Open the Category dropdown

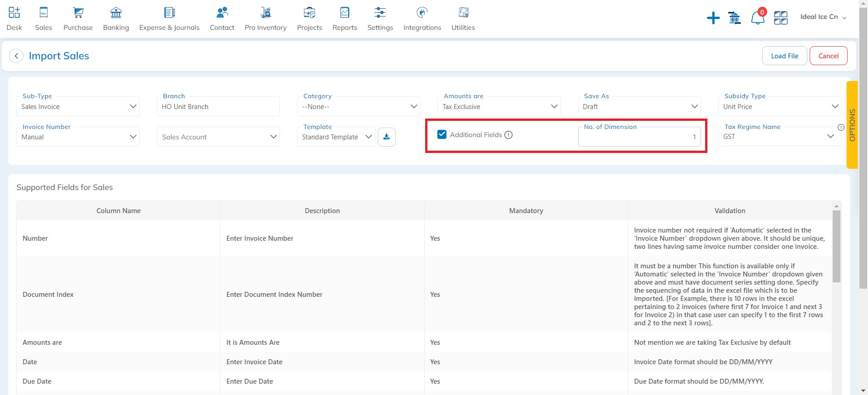(359, 107)
